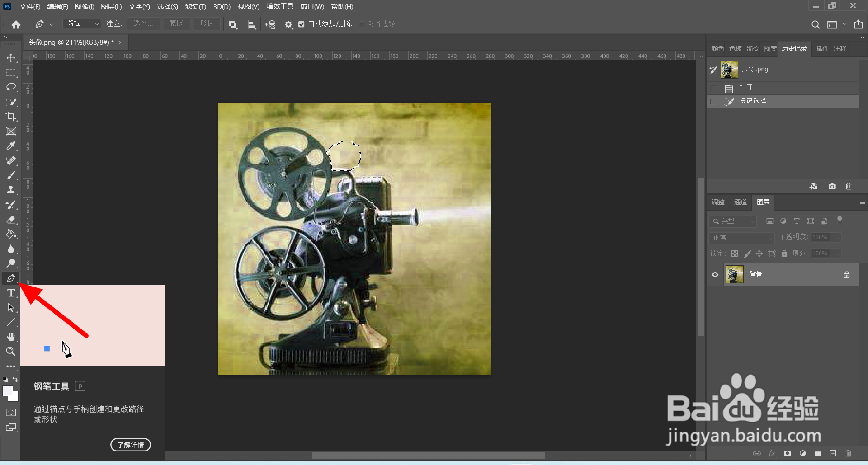Set history brush source for 快速选择 state
Screen dimensions: 868x465
click(x=713, y=101)
